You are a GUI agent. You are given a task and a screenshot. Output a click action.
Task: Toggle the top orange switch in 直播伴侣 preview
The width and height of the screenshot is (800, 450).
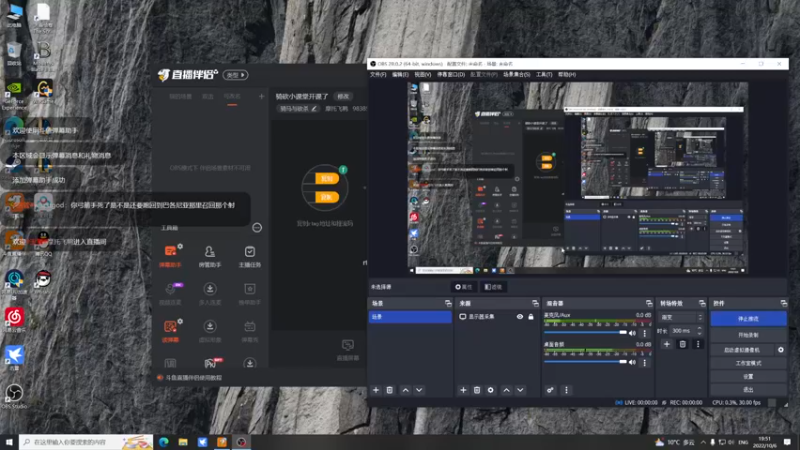coord(327,179)
